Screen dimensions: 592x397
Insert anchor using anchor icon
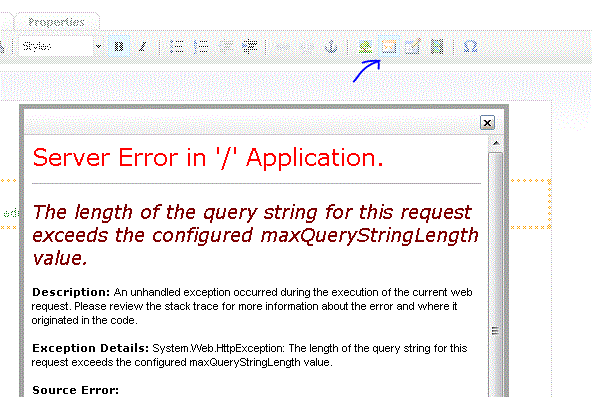point(331,47)
